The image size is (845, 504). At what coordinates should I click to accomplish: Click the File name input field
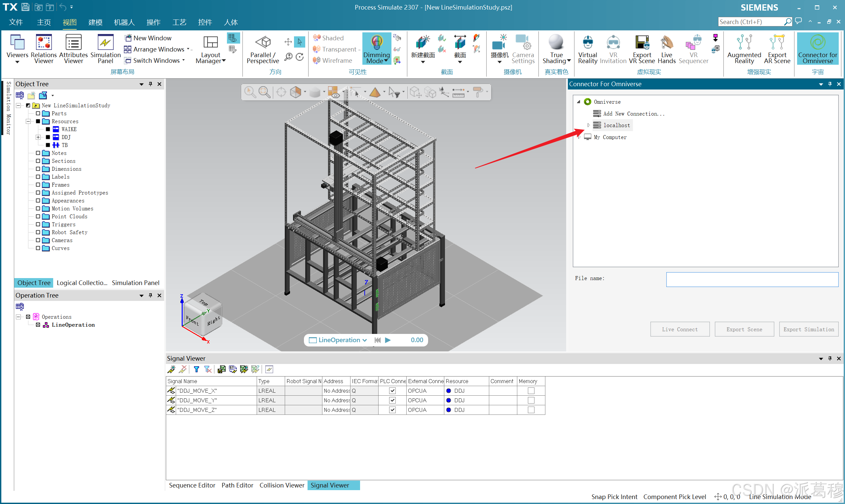pos(752,279)
